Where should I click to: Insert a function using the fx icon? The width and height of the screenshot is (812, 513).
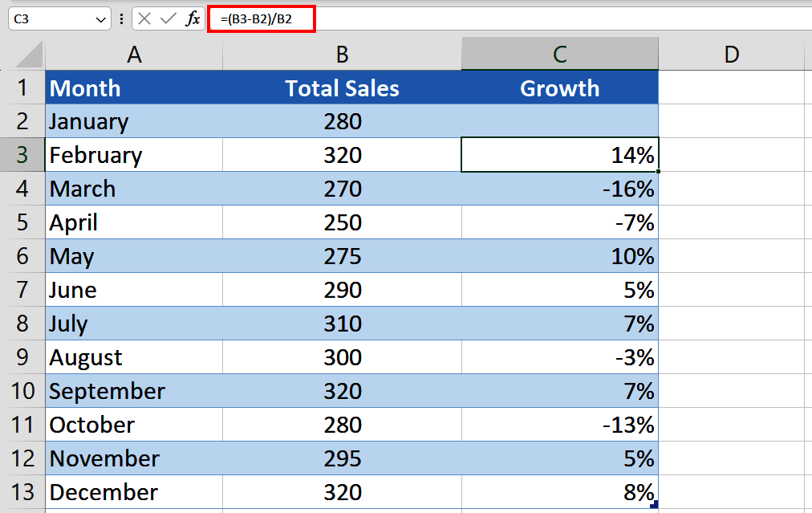pyautogui.click(x=193, y=18)
